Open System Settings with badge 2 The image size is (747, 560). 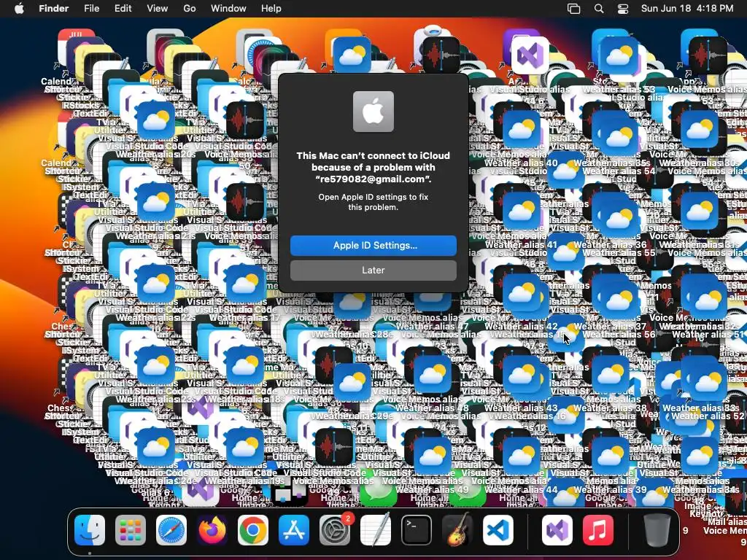coord(335,530)
